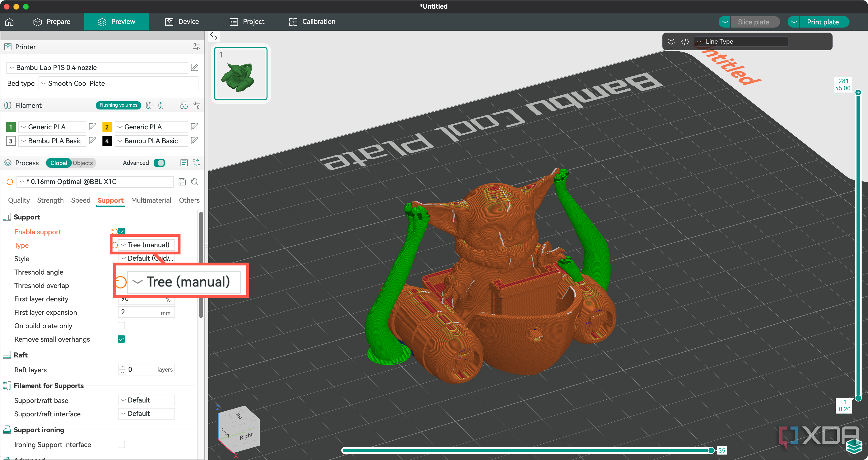This screenshot has width=868, height=460.
Task: Click the remove filament icon
Action: 150,105
